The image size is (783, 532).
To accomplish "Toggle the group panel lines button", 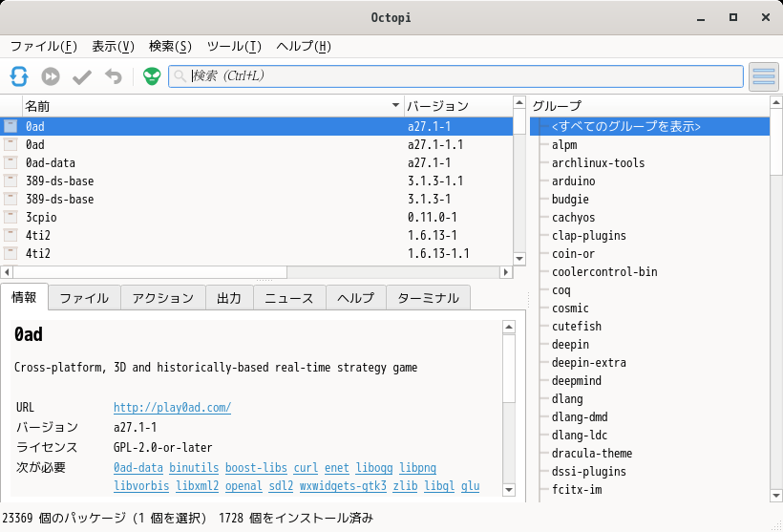I will pos(764,76).
